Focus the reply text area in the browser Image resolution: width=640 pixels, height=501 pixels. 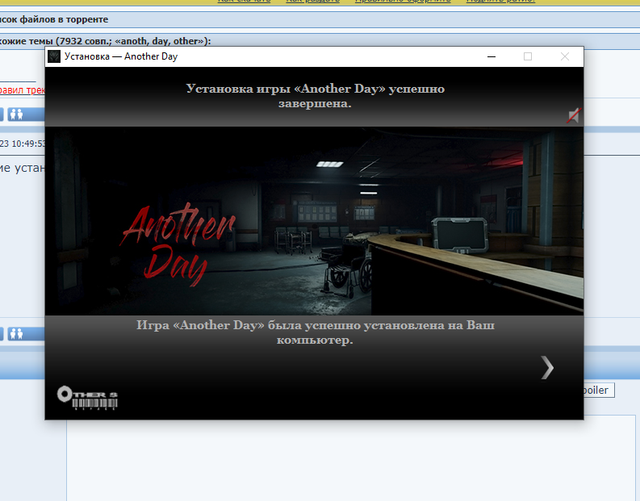(351, 458)
